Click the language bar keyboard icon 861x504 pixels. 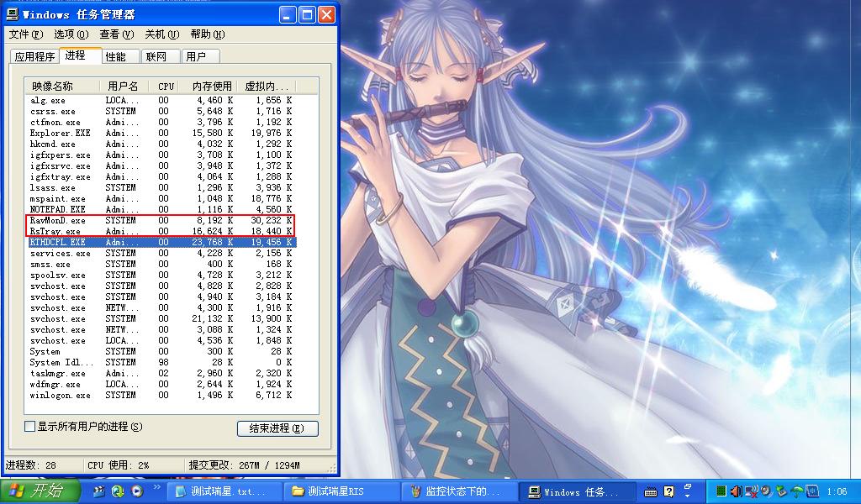[651, 492]
